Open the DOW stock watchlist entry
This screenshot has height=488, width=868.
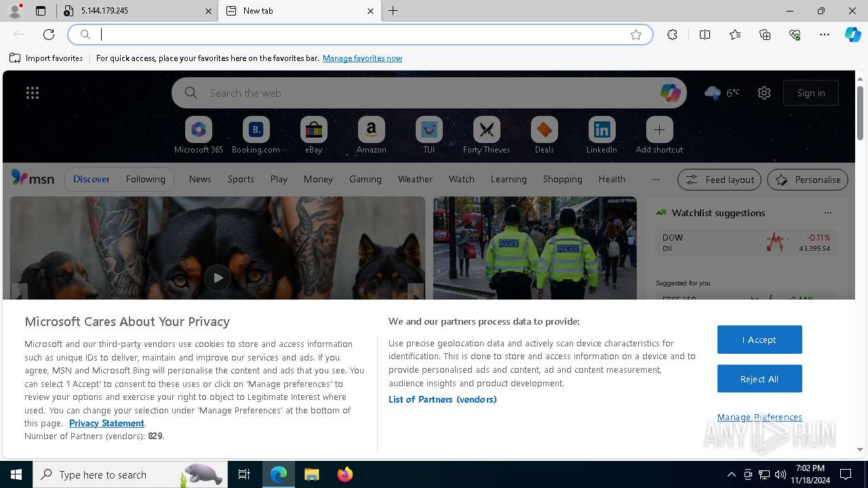click(746, 243)
